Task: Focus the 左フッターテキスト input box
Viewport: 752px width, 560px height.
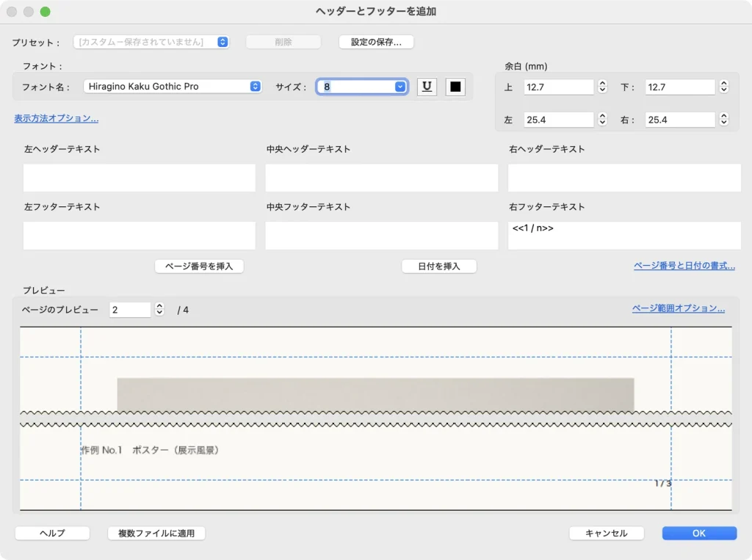Action: [139, 236]
